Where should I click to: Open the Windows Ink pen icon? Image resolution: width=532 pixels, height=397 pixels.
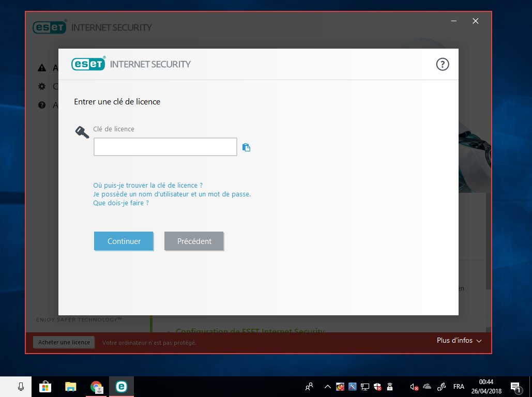(x=442, y=387)
